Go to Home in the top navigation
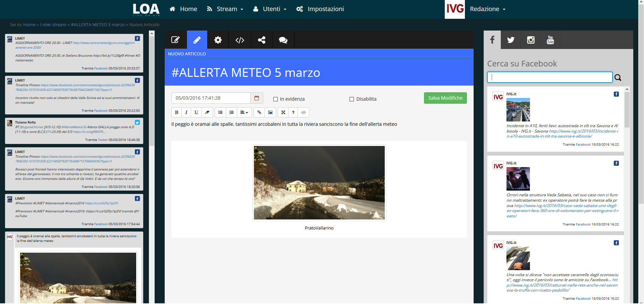This screenshot has height=304, width=644. pyautogui.click(x=183, y=9)
